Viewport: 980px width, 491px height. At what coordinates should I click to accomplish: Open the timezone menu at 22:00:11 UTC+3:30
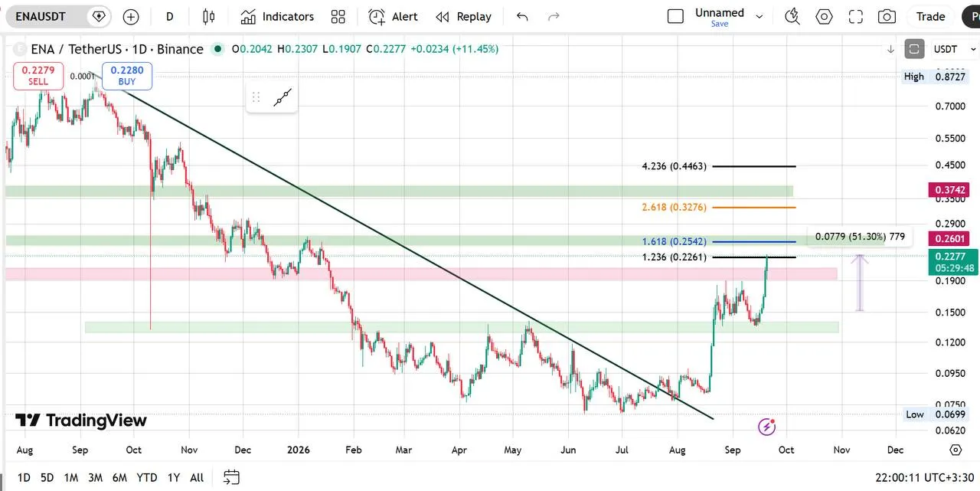pos(924,477)
